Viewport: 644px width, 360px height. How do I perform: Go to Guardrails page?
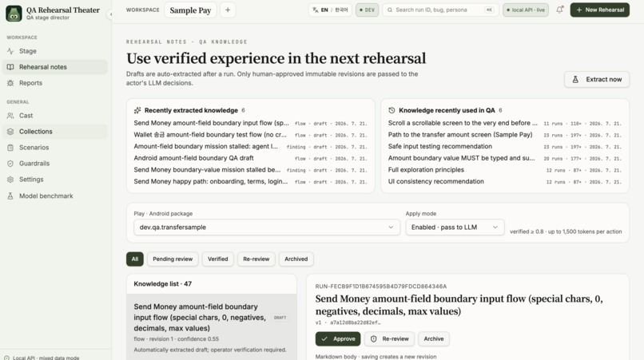pos(55,164)
